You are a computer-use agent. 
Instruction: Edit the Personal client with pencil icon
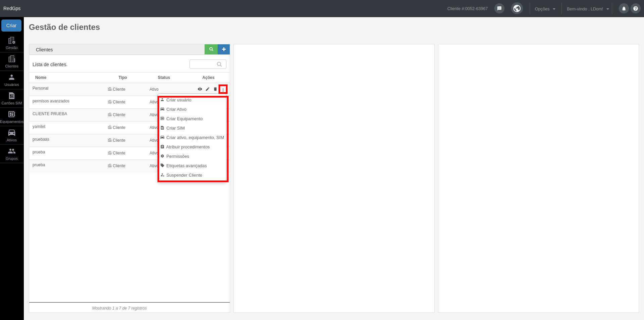click(x=208, y=89)
